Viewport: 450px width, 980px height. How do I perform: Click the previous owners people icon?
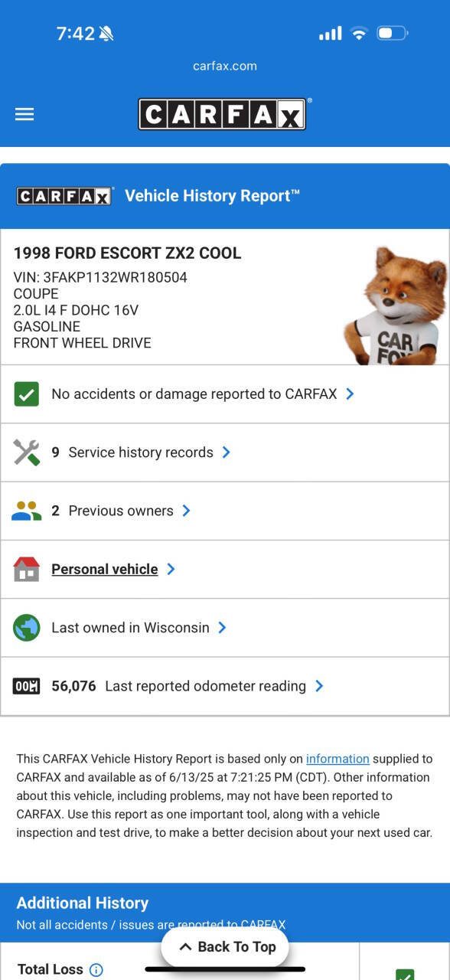point(27,511)
